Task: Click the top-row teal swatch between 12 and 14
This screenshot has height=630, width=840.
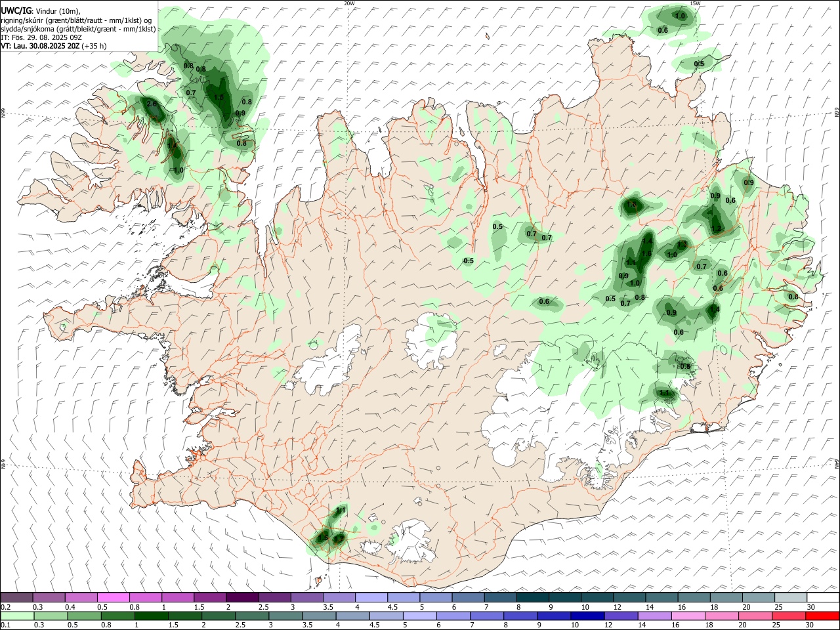Action: pos(629,597)
